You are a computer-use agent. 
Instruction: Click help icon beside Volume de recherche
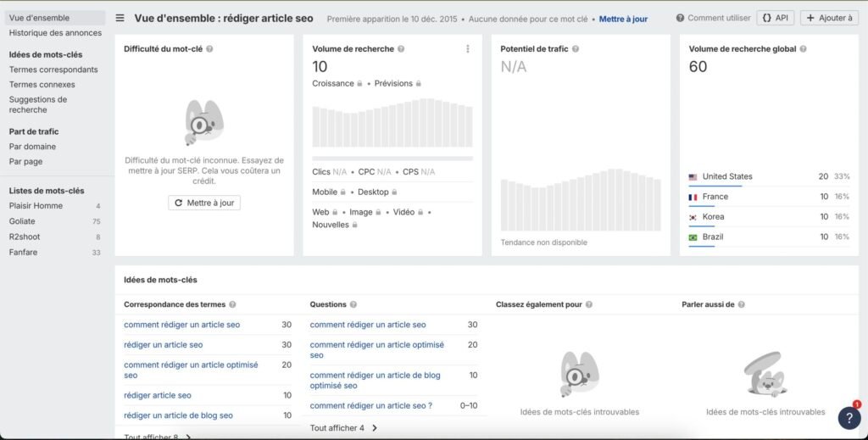[401, 49]
